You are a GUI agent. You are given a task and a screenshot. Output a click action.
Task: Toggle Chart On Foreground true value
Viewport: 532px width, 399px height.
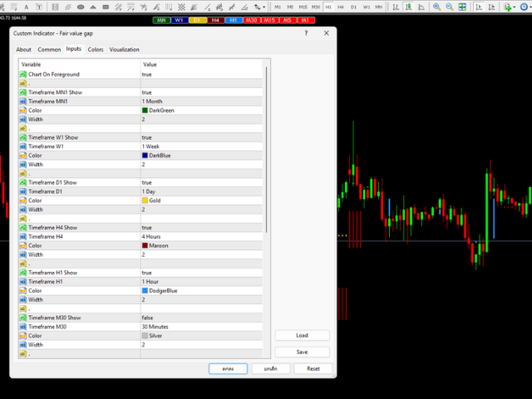(x=201, y=74)
